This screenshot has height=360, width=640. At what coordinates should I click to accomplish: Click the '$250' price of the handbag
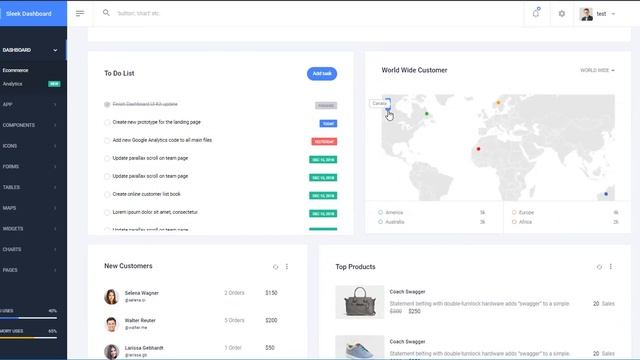[x=414, y=311]
